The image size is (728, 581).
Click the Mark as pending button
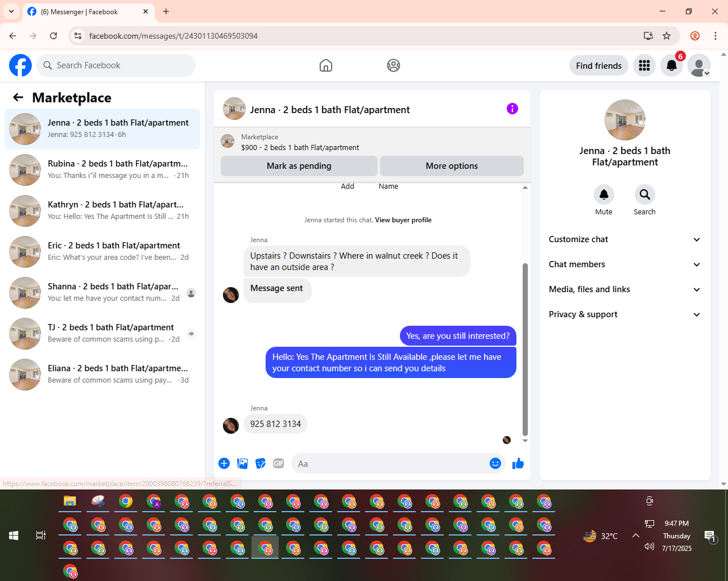click(299, 166)
